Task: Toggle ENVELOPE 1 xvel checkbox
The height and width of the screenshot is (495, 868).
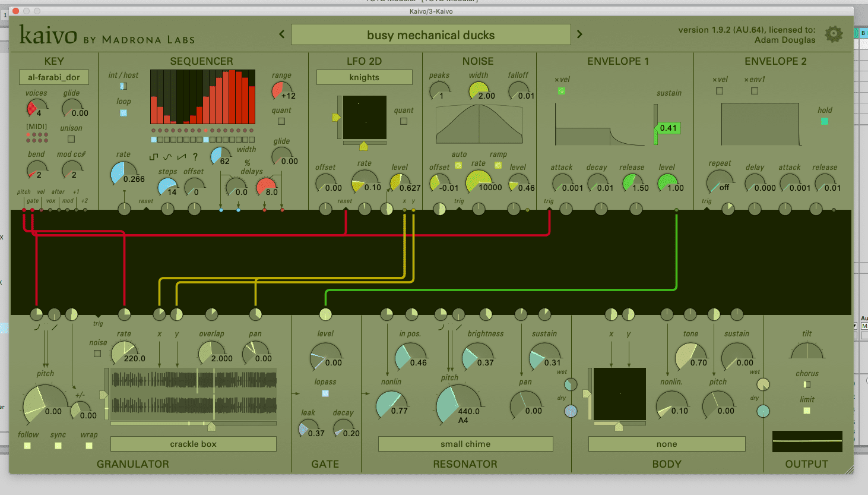Action: pyautogui.click(x=562, y=91)
